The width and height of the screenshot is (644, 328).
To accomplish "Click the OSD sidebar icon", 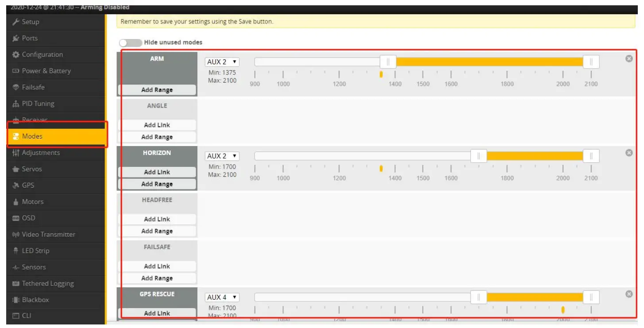I will pyautogui.click(x=16, y=218).
